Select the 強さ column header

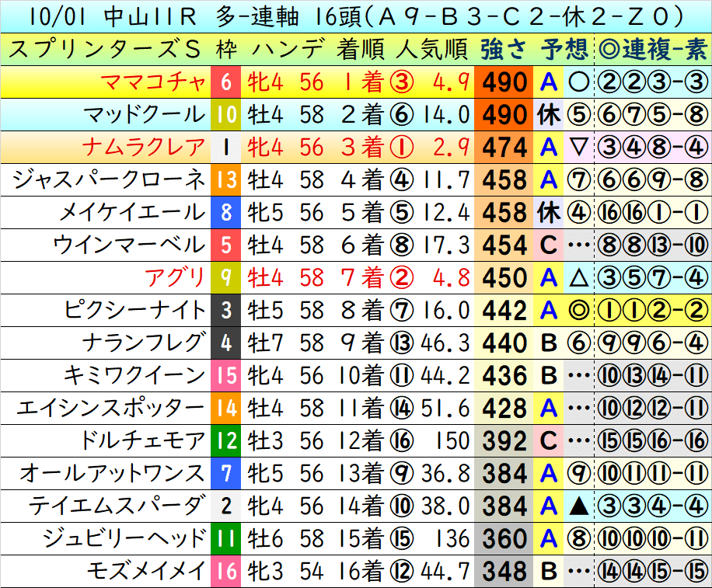504,49
